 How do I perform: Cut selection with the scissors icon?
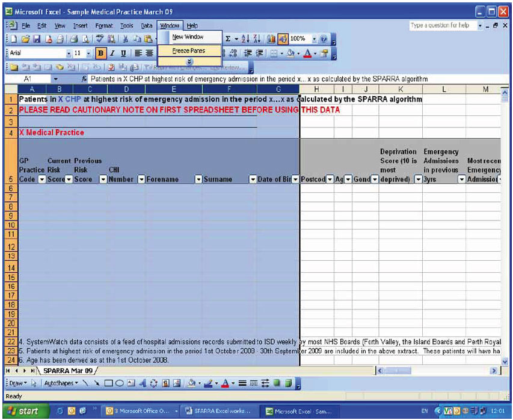click(x=125, y=39)
